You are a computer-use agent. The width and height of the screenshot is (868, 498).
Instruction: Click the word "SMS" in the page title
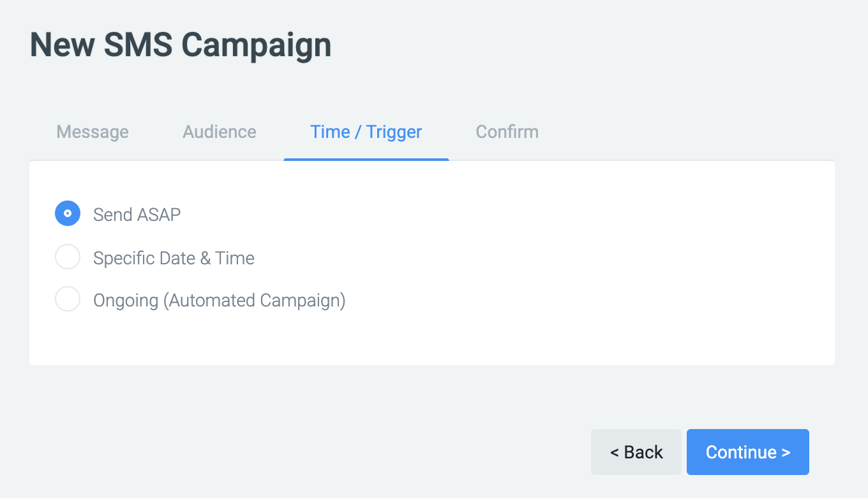click(138, 45)
